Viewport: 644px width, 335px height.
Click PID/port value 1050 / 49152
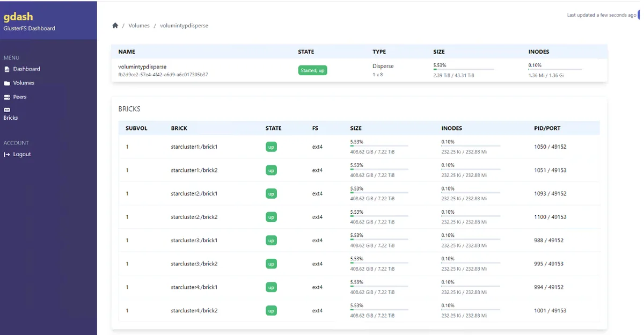(550, 147)
